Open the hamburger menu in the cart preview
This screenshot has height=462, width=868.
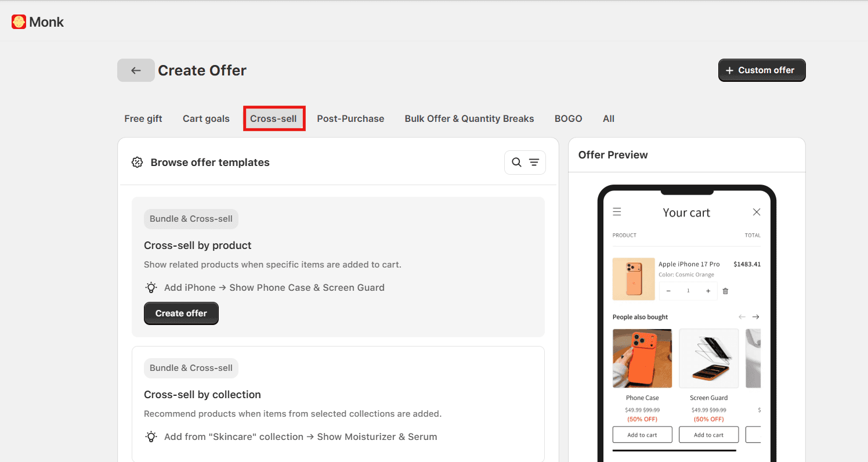617,212
